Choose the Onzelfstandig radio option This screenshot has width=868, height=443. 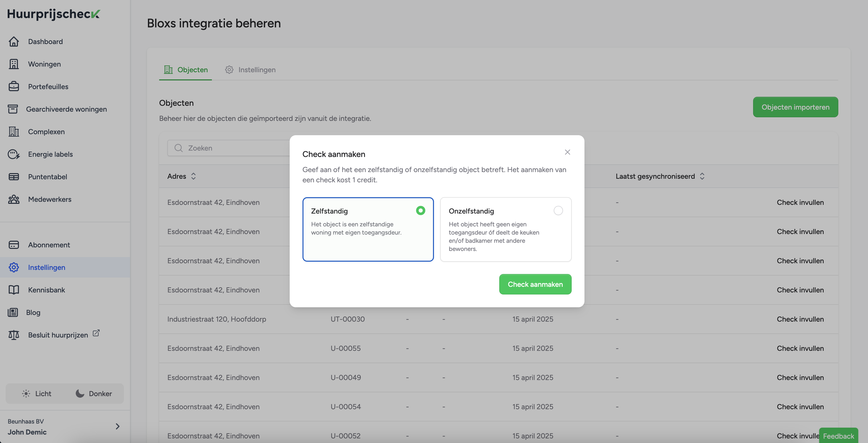click(558, 211)
